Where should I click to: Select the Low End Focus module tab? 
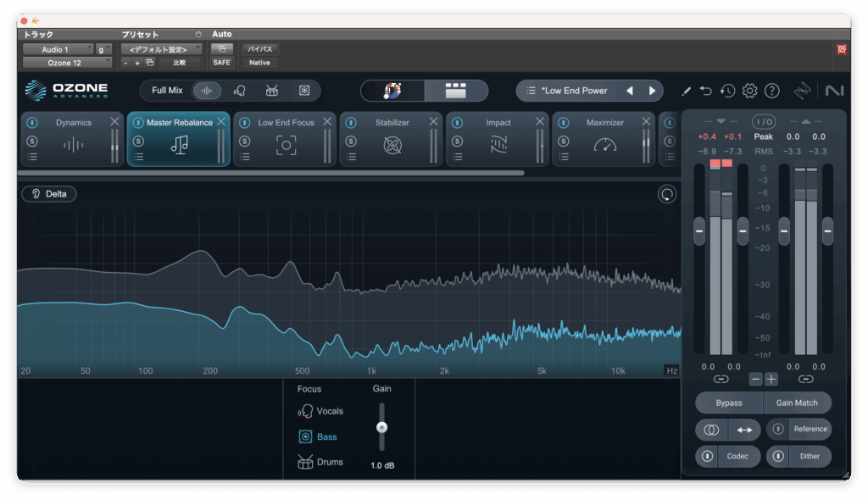[286, 123]
